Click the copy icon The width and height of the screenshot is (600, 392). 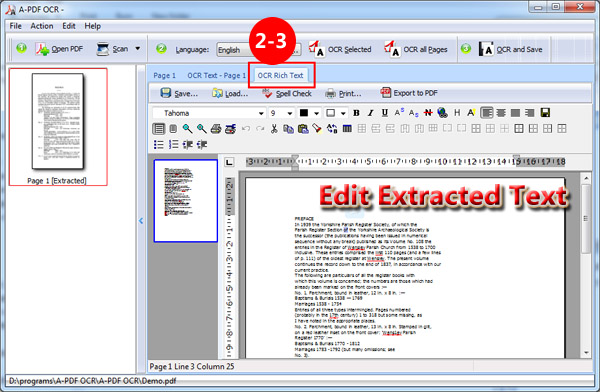(289, 129)
